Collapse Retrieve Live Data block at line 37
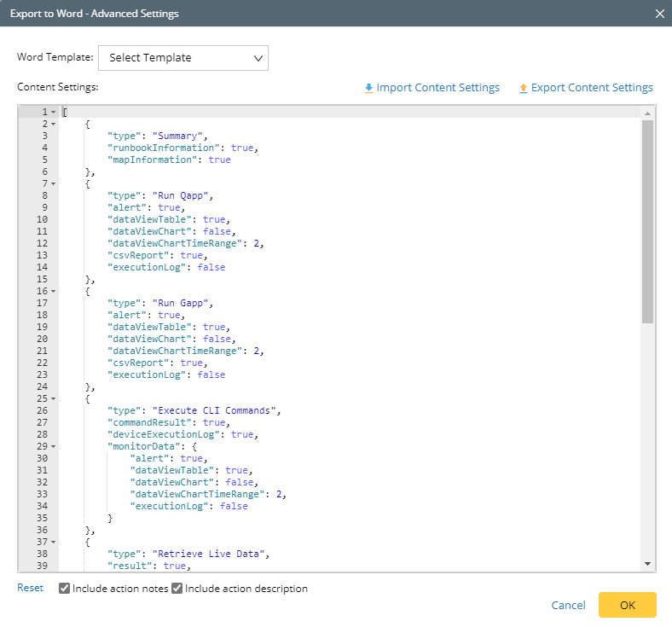This screenshot has height=633, width=672. [x=54, y=542]
